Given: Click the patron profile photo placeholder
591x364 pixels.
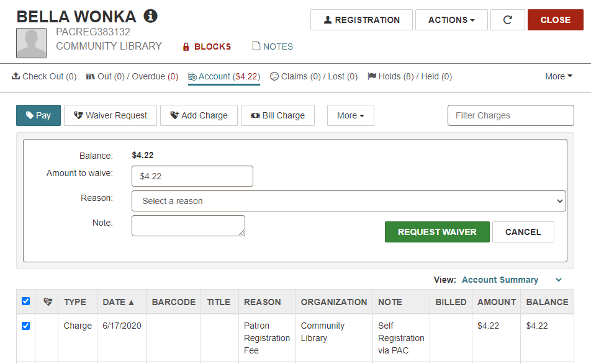Looking at the screenshot, I should coord(31,43).
